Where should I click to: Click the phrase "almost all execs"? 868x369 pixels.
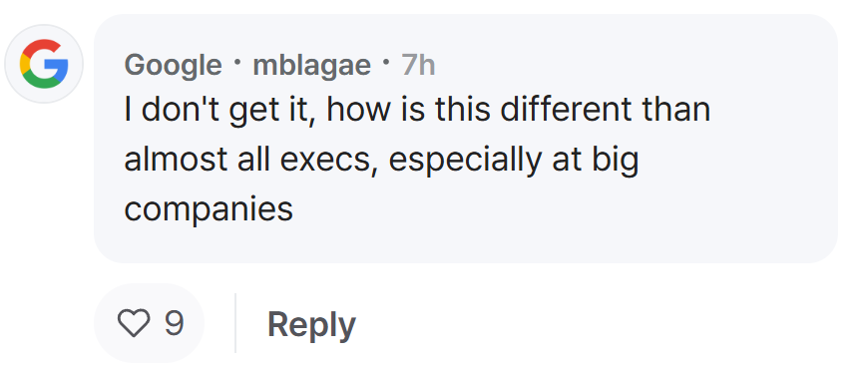pos(244,160)
